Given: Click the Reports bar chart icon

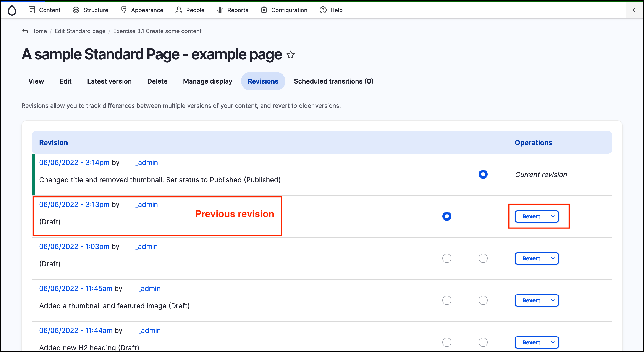Looking at the screenshot, I should coord(220,10).
